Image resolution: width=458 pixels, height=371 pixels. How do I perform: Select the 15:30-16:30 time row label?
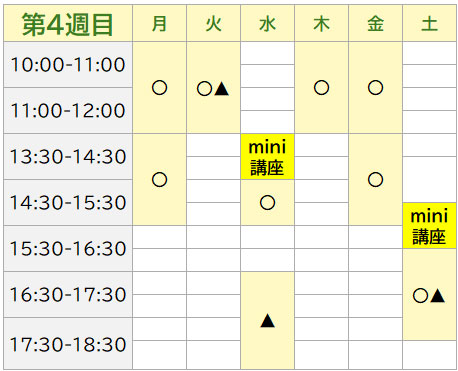(68, 249)
